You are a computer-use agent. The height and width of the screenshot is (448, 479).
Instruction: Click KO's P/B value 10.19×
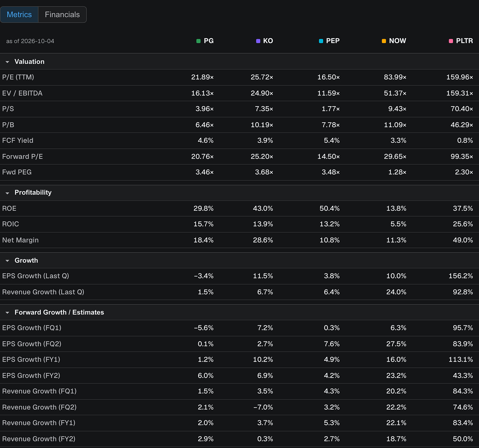click(x=262, y=125)
